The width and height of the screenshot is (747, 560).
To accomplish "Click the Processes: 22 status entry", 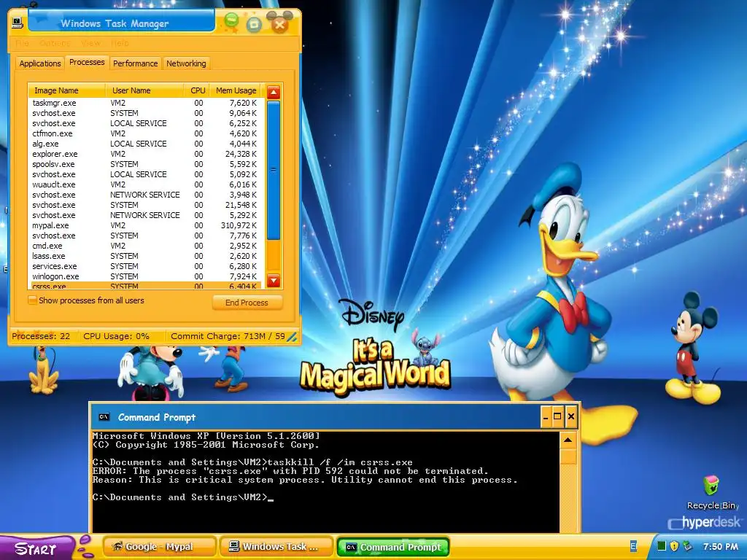I will coord(41,336).
